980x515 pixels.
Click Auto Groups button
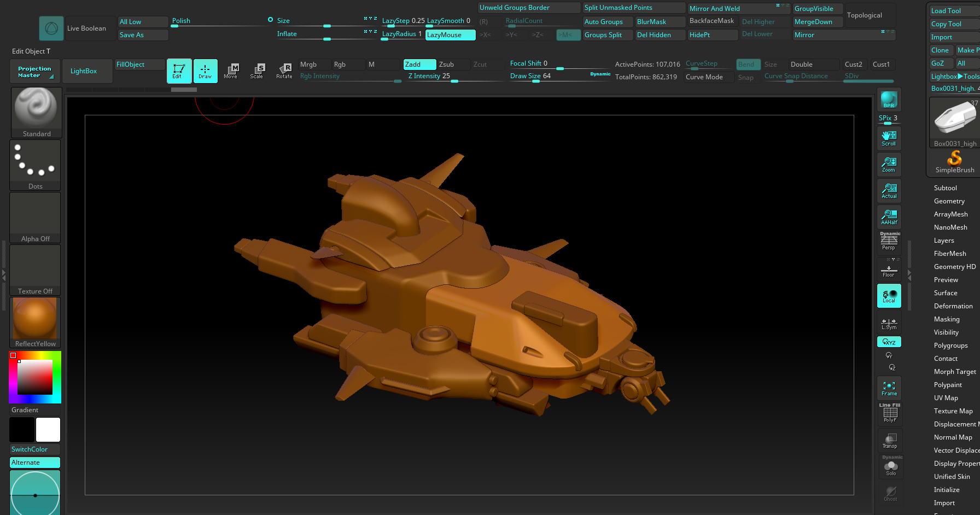coord(608,22)
